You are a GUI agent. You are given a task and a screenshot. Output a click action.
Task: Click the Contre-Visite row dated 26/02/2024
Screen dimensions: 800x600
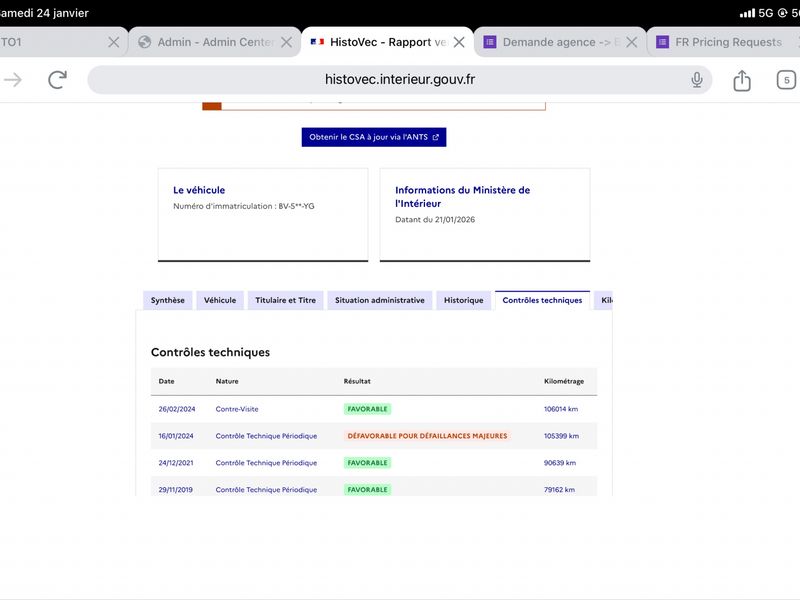click(237, 409)
